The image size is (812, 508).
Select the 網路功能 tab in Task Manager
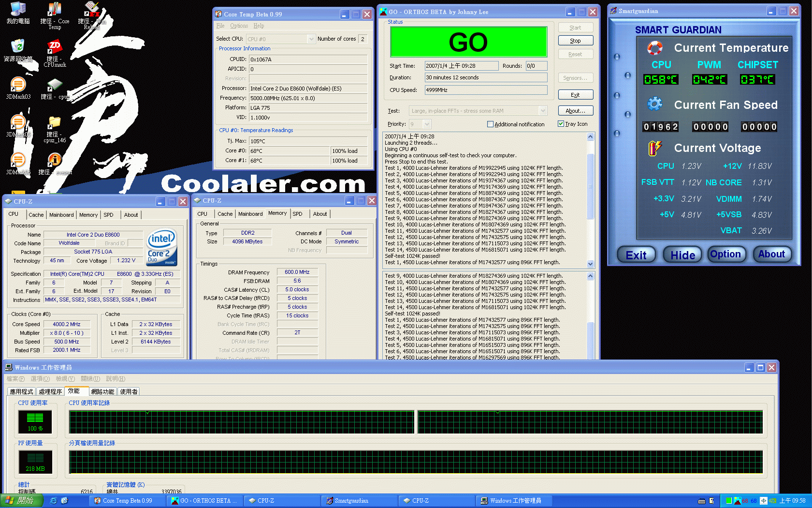pyautogui.click(x=102, y=391)
